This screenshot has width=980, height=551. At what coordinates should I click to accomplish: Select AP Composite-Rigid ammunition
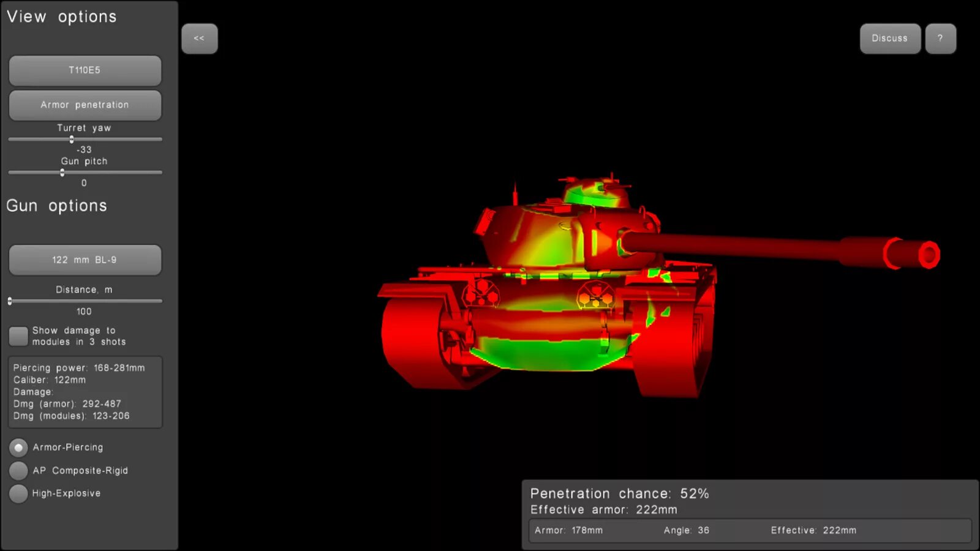click(x=18, y=471)
